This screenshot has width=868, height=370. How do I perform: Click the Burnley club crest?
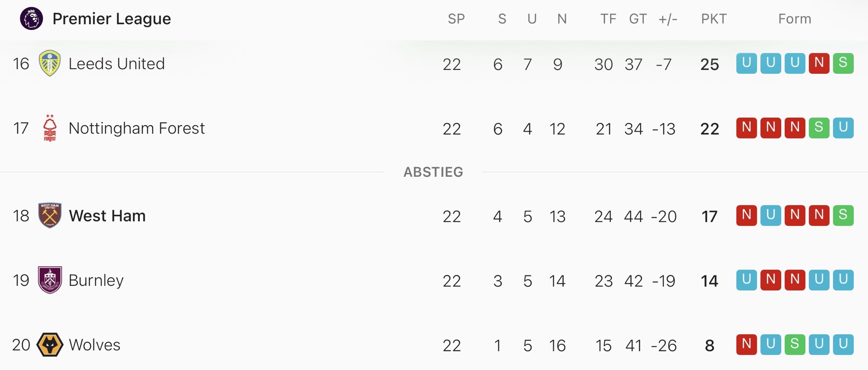(50, 280)
